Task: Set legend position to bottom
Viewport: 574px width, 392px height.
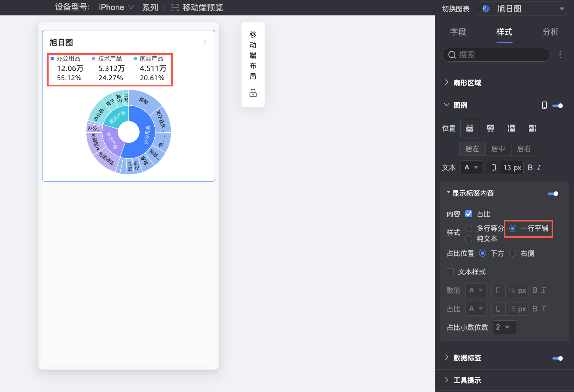Action: [491, 128]
